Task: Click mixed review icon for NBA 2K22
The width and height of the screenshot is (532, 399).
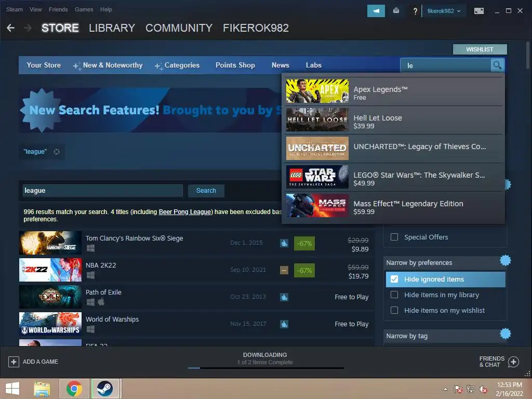Action: tap(284, 270)
